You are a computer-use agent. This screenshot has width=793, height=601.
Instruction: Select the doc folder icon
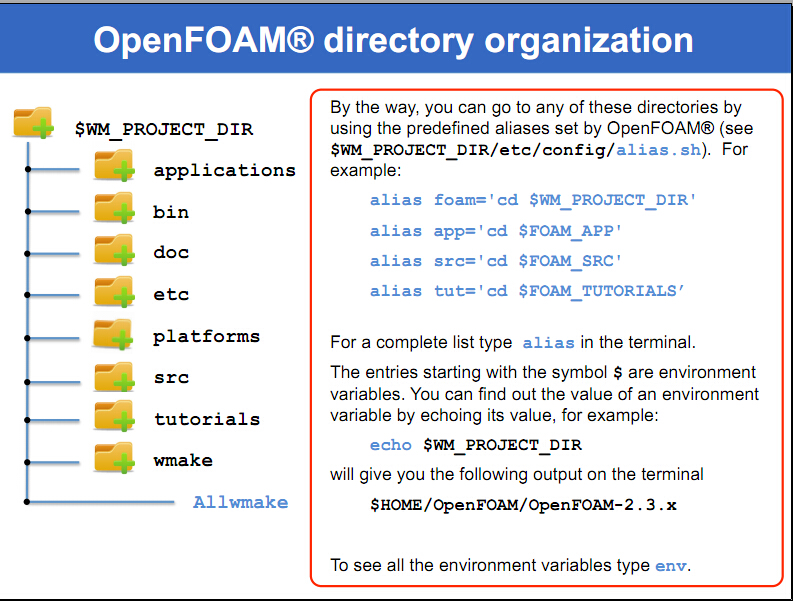(x=115, y=249)
